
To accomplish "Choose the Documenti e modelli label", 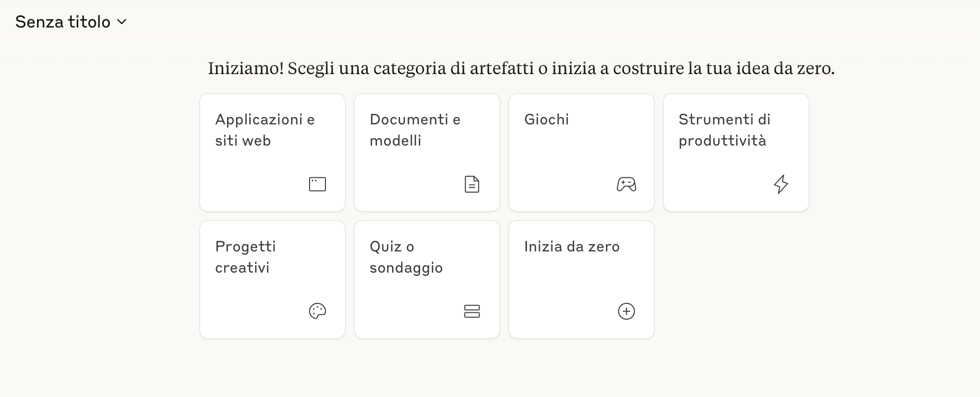I will [x=415, y=130].
